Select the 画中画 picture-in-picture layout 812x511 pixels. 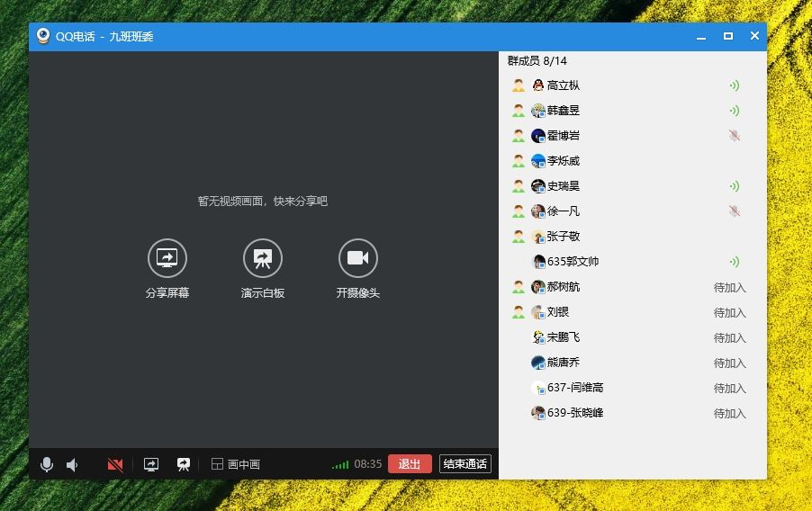(x=236, y=464)
